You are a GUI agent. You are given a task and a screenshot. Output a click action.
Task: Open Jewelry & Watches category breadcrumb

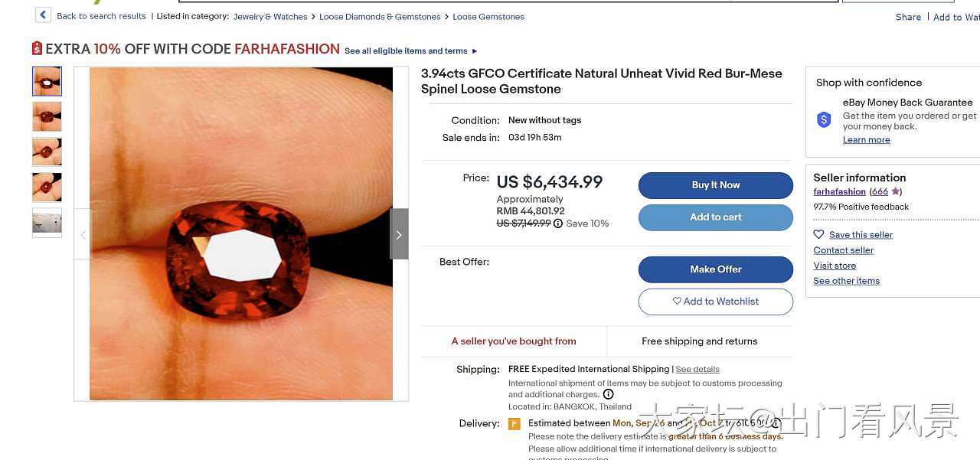coord(270,17)
